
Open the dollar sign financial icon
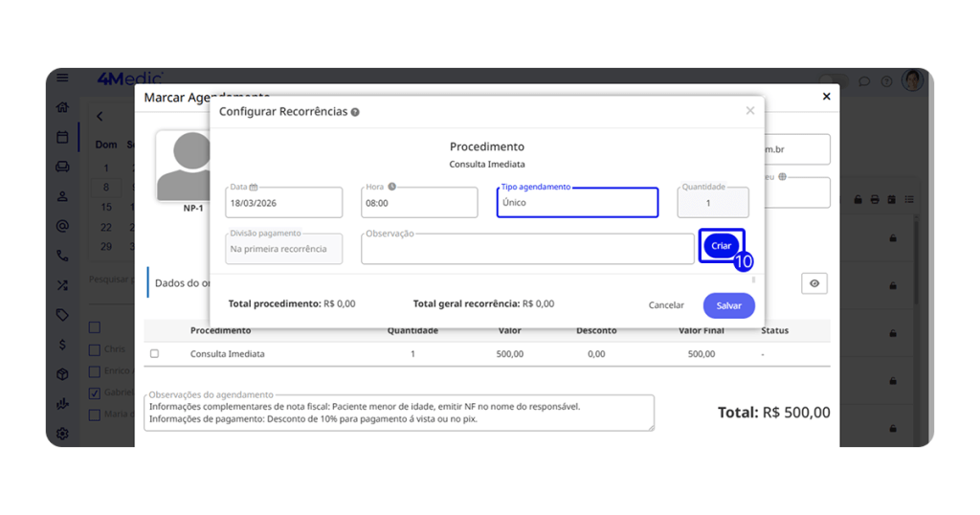coord(62,345)
